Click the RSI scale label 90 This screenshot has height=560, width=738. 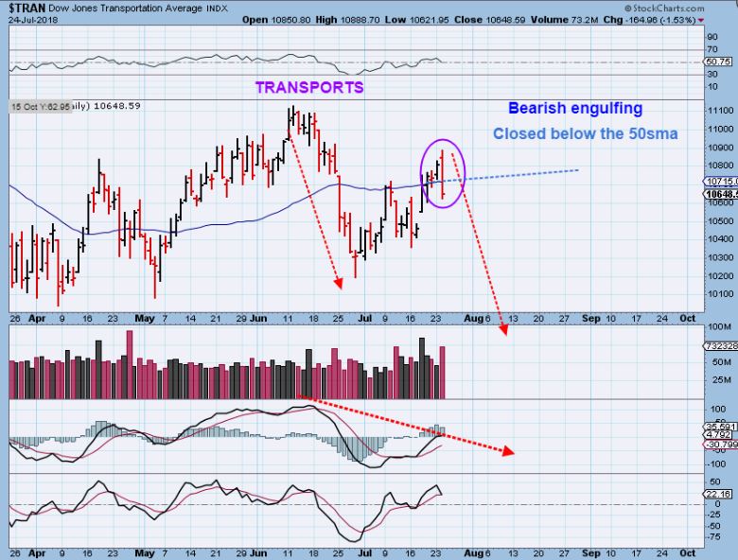pos(712,37)
